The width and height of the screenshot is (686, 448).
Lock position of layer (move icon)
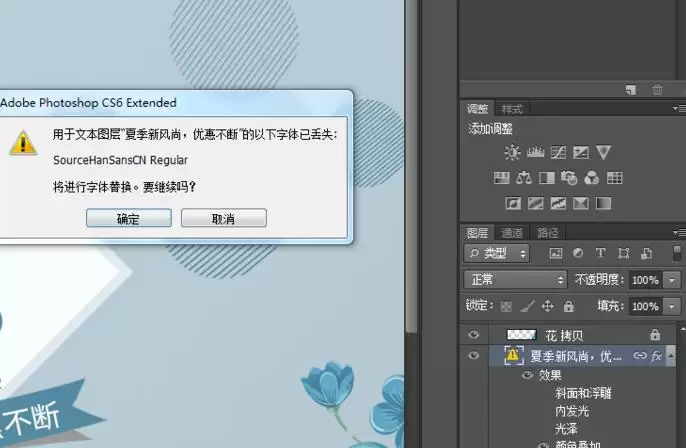point(547,306)
